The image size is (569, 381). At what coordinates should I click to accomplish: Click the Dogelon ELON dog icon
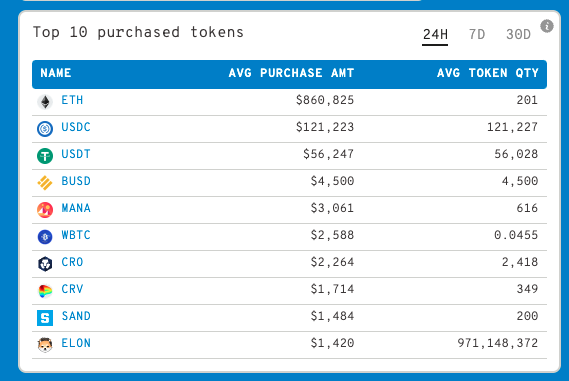45,345
